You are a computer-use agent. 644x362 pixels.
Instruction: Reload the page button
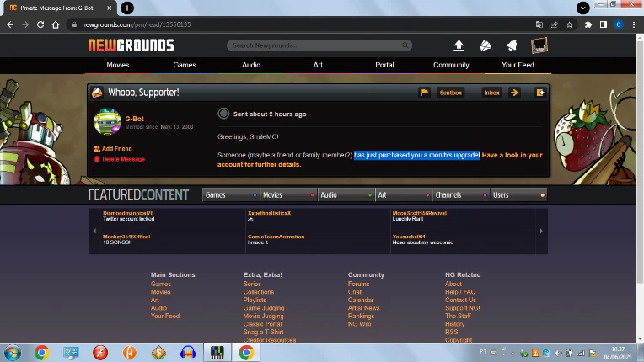(40, 24)
